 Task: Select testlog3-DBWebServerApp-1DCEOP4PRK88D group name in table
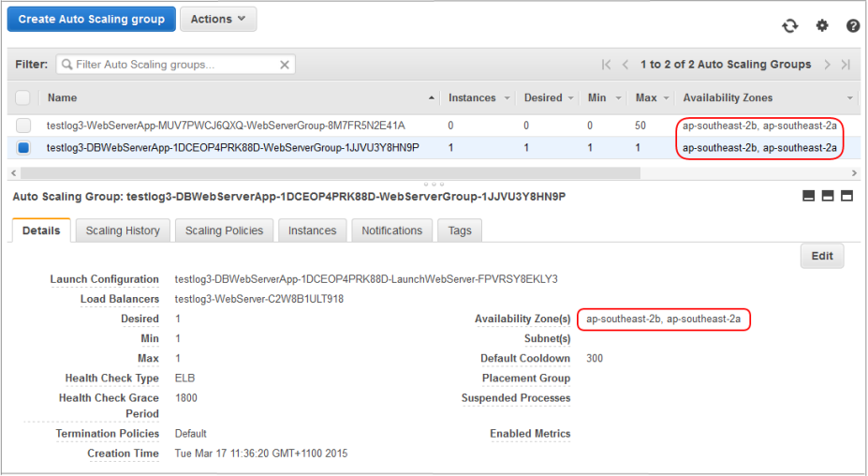tap(232, 148)
